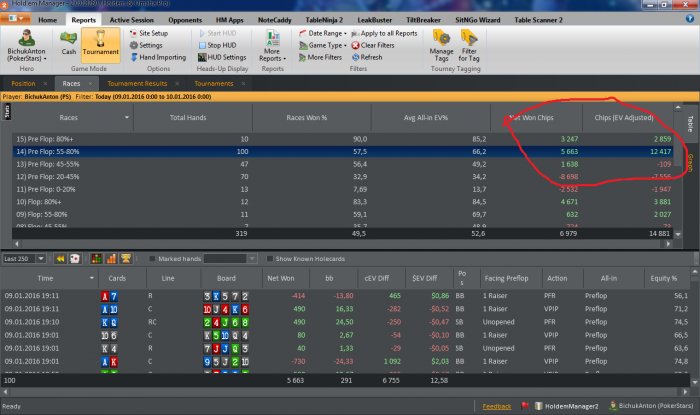The image size is (700, 415).
Task: Close the Position report tab
Action: click(x=45, y=83)
